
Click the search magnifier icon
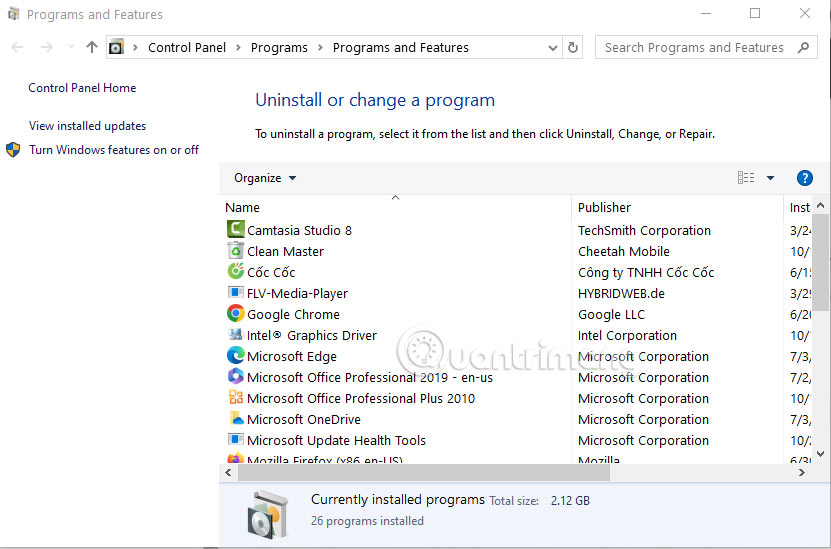click(803, 47)
